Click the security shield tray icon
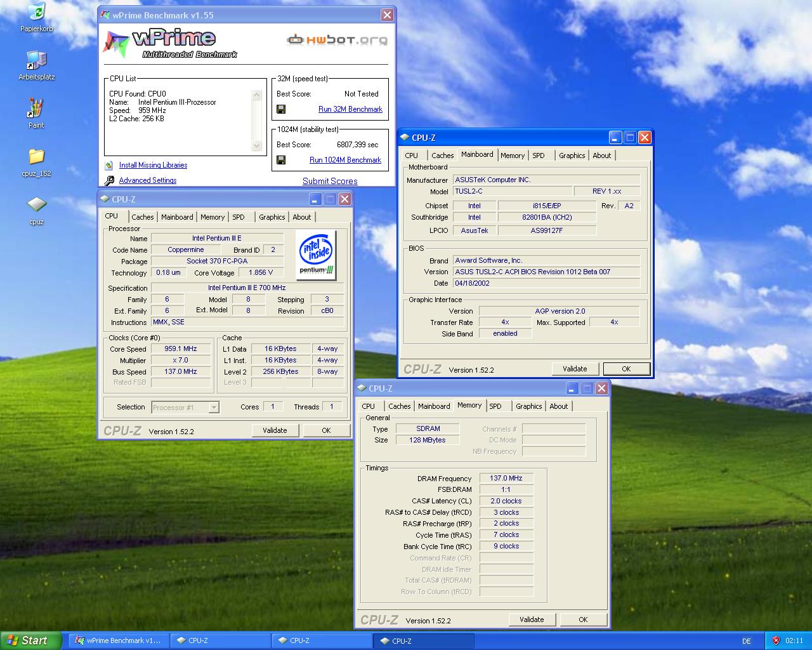 tap(775, 640)
